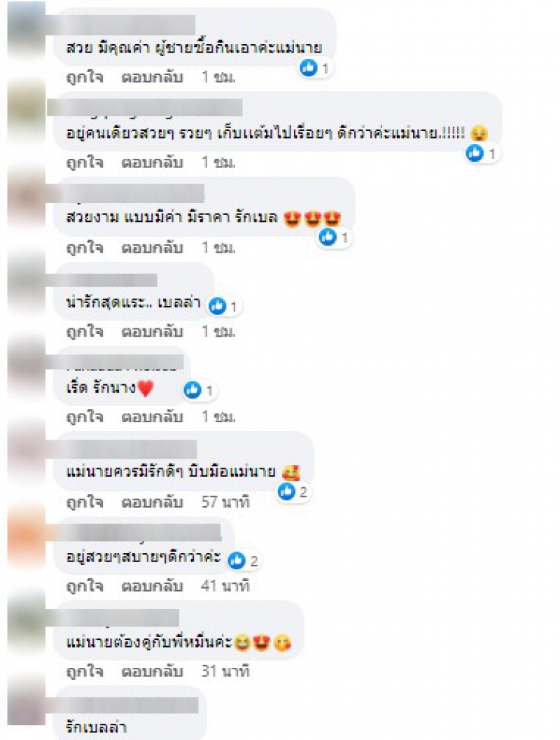Reply to first comment via 'ตอบกลับ'
The width and height of the screenshot is (560, 740).
(x=152, y=77)
